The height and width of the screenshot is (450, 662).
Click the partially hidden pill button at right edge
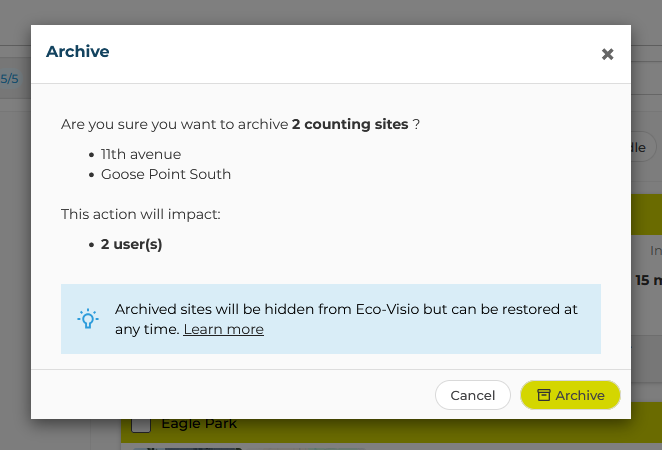pos(643,147)
